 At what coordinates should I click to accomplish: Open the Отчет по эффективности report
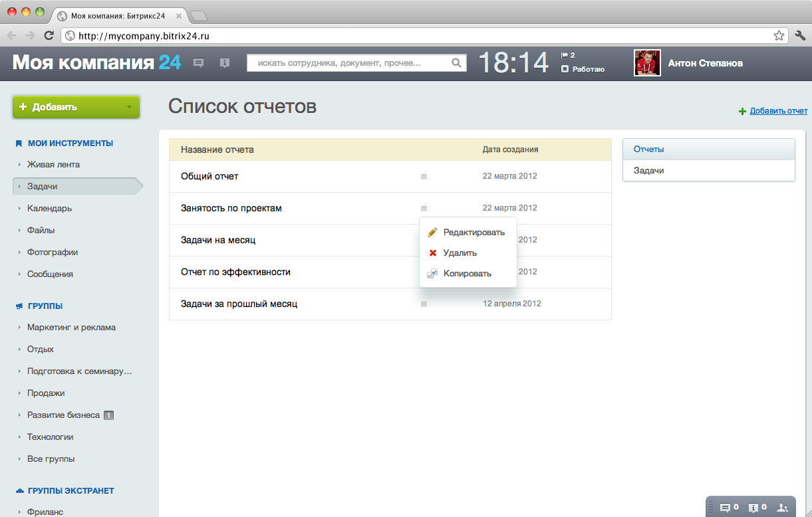click(235, 272)
